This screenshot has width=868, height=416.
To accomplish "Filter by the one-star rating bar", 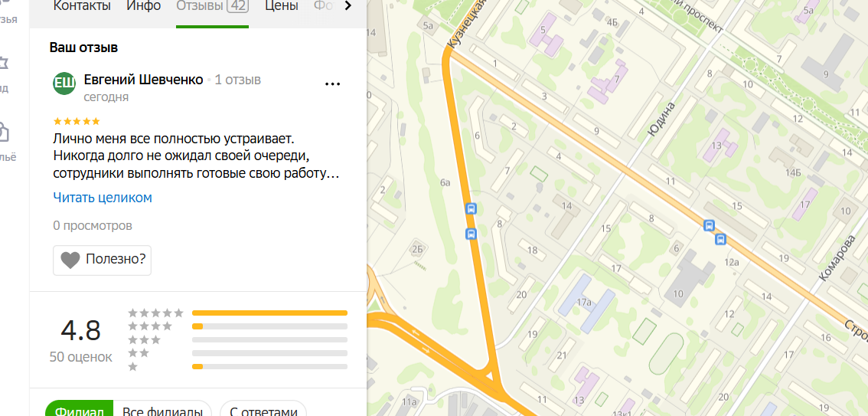I will coord(269,367).
